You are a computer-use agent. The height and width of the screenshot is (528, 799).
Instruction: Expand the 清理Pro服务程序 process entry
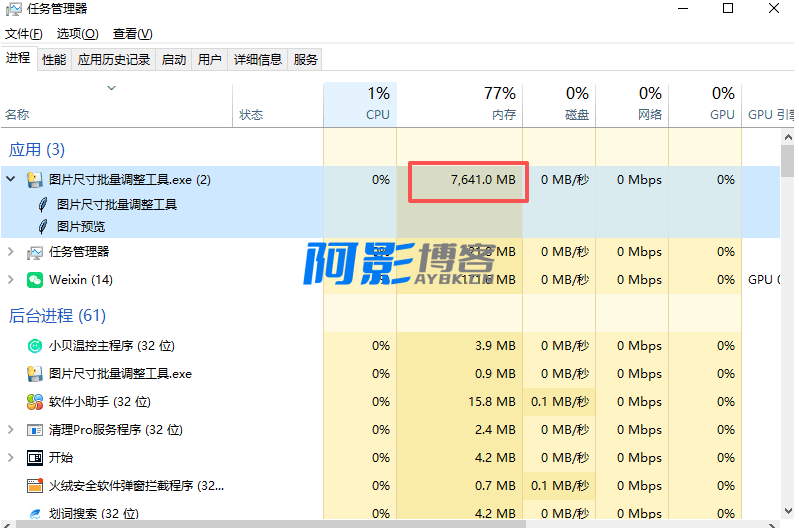click(11, 430)
